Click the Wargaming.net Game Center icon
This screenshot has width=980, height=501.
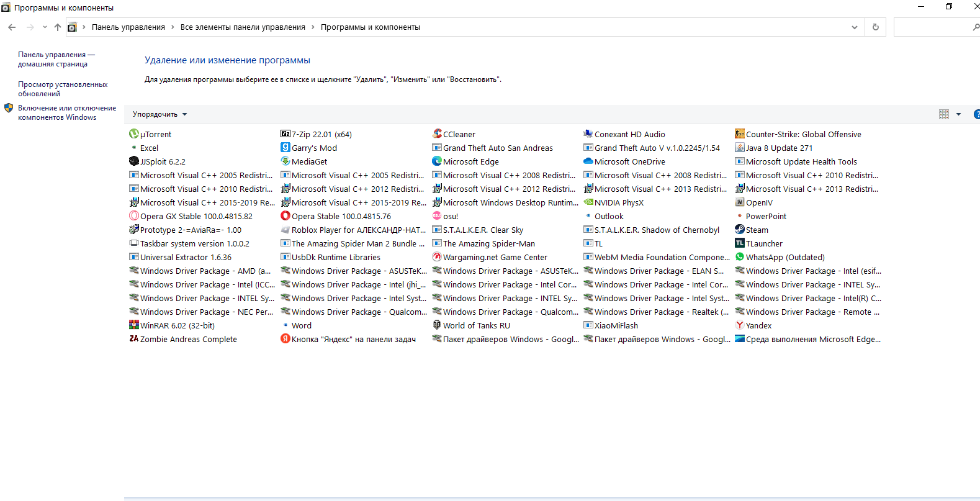[x=436, y=256]
